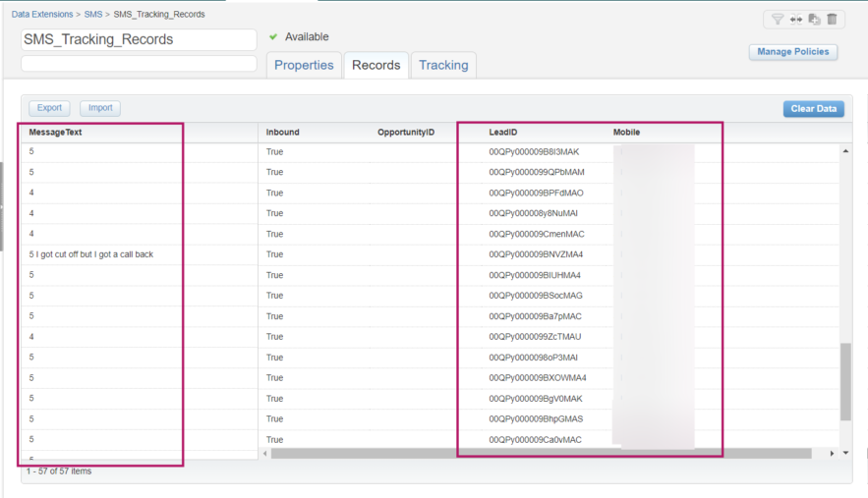Select LeadID 00QPy000009BIUHMA4
Viewport: 868px width, 498px height.
point(535,275)
